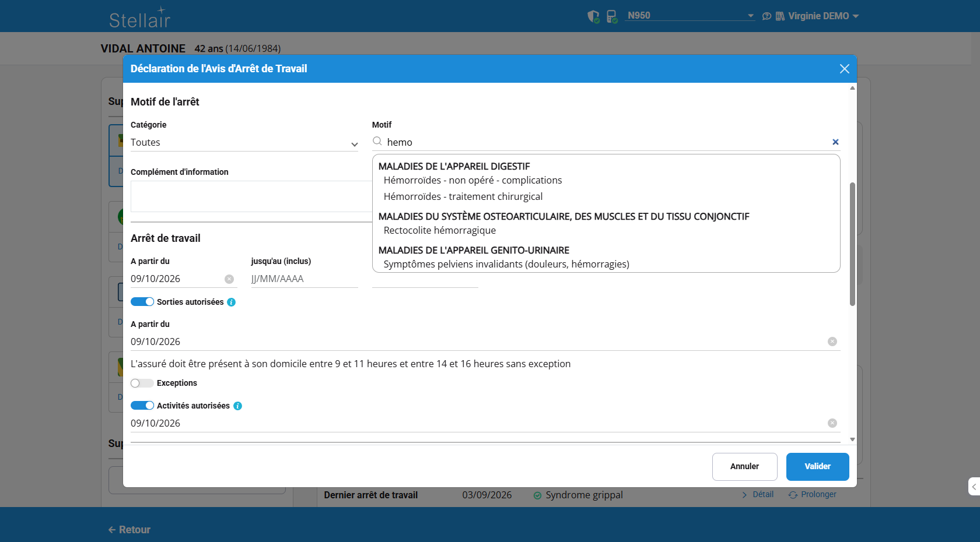Select 'Hémorroïdes - traitement chirurgical' suggestion
This screenshot has width=980, height=542.
463,197
